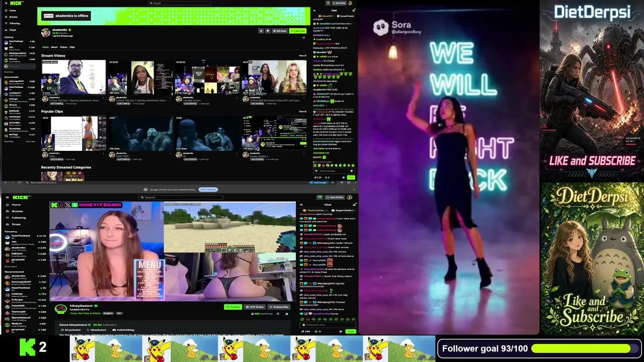Viewport: 644px width, 362px height.
Task: Collapse chat panel arrow in akademiks window
Action: [x=314, y=10]
